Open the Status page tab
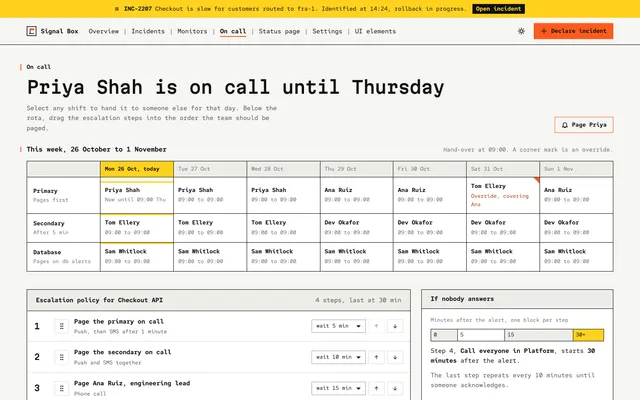Screen dimensions: 640x400 click(x=279, y=31)
